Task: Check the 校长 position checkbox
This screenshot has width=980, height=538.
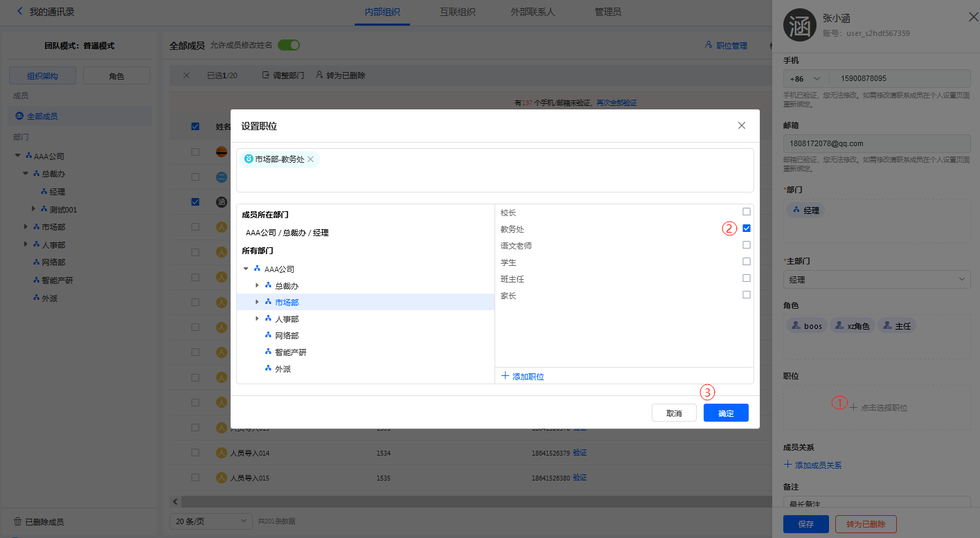Action: pos(747,212)
